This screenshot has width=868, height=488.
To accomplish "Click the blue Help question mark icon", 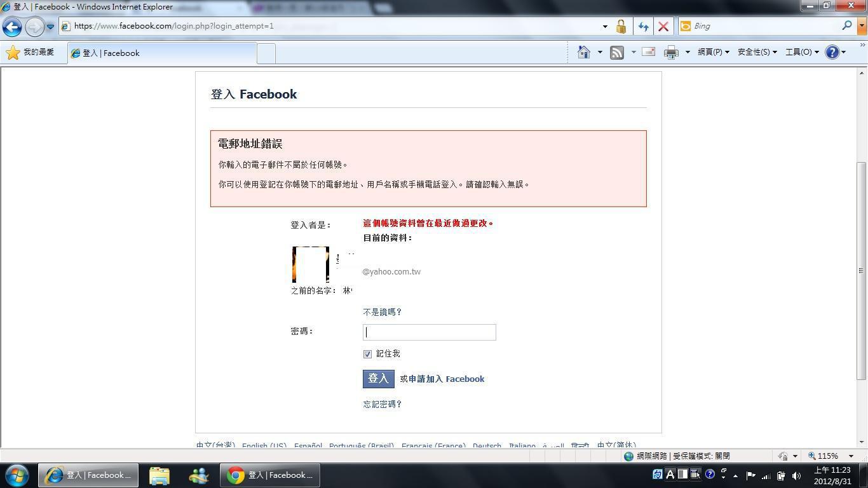I will (832, 52).
